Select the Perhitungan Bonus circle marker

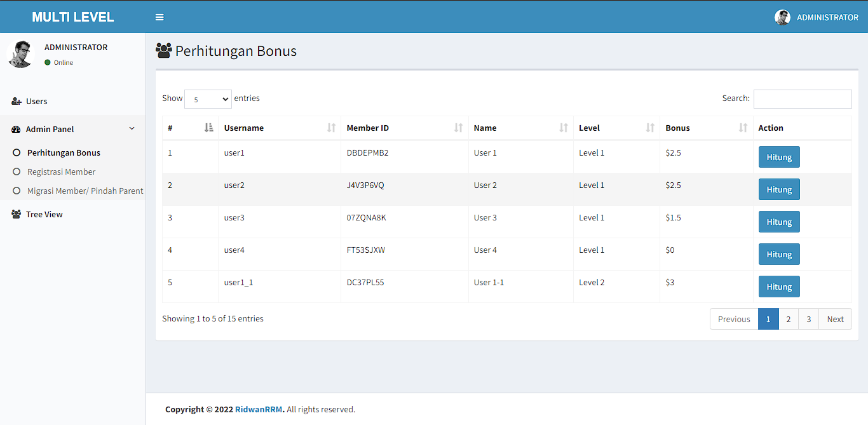(x=17, y=152)
